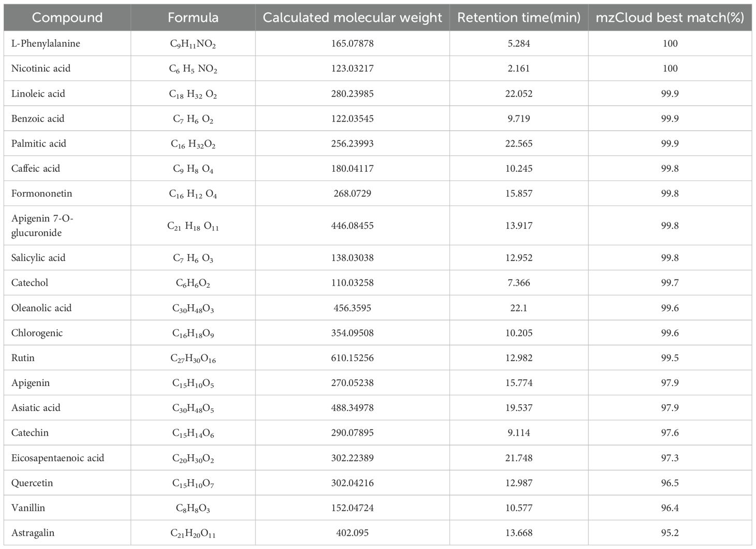Image resolution: width=756 pixels, height=549 pixels.
Task: Select the Calculated molecular weight header
Action: [x=352, y=18]
